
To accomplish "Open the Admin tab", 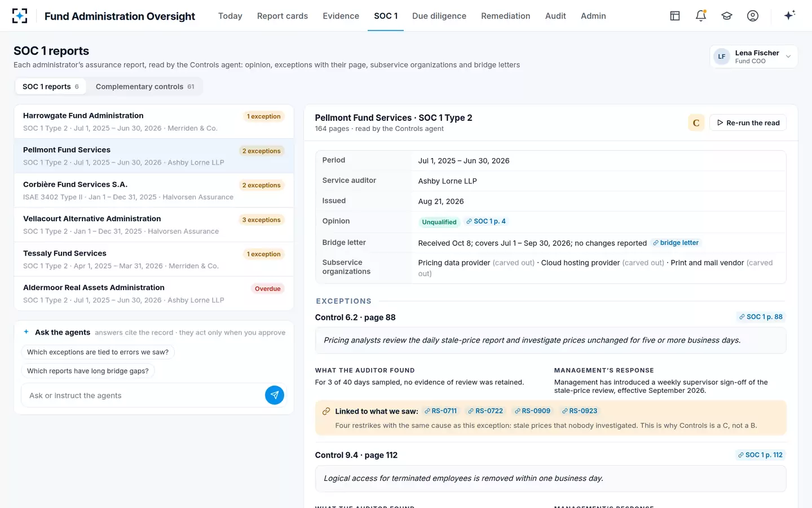I will (593, 16).
